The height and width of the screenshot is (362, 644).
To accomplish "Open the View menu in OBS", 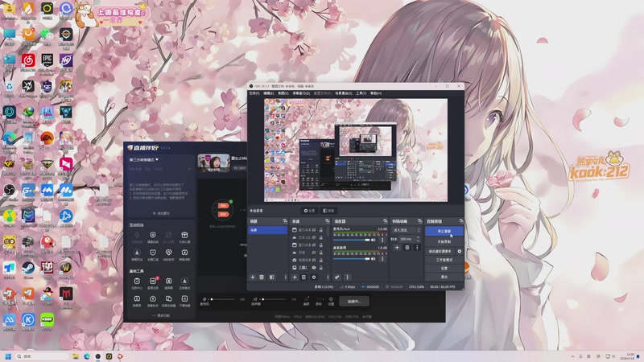I will click(x=283, y=93).
